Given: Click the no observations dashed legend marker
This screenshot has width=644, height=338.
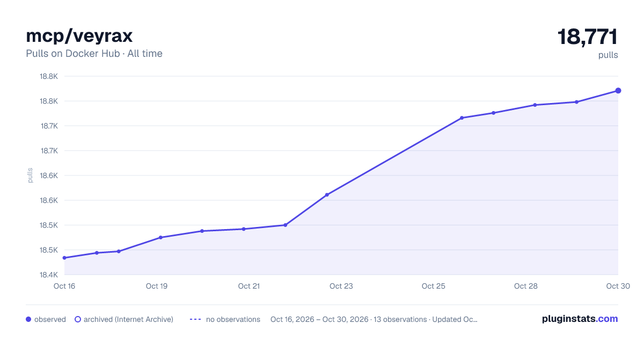Looking at the screenshot, I should (195, 319).
